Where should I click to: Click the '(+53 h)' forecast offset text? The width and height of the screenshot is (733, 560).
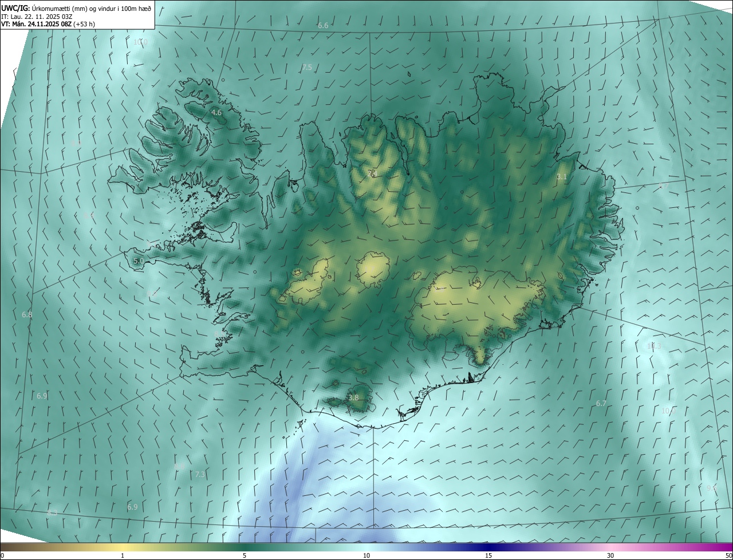[84, 24]
